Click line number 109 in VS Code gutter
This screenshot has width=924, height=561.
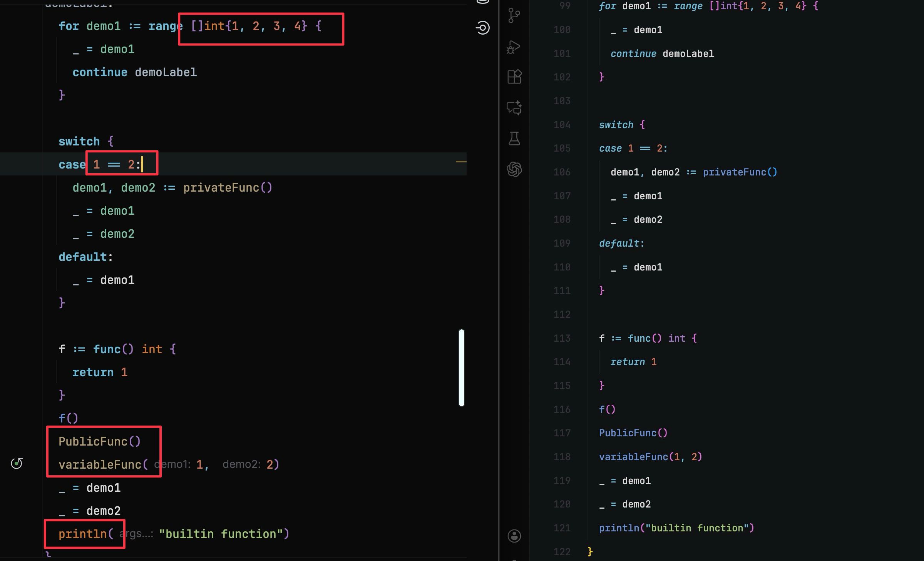coord(562,243)
